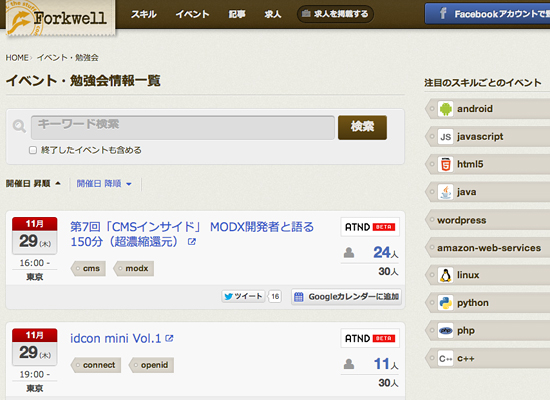Open the javascript JS icon tag

pos(445,136)
